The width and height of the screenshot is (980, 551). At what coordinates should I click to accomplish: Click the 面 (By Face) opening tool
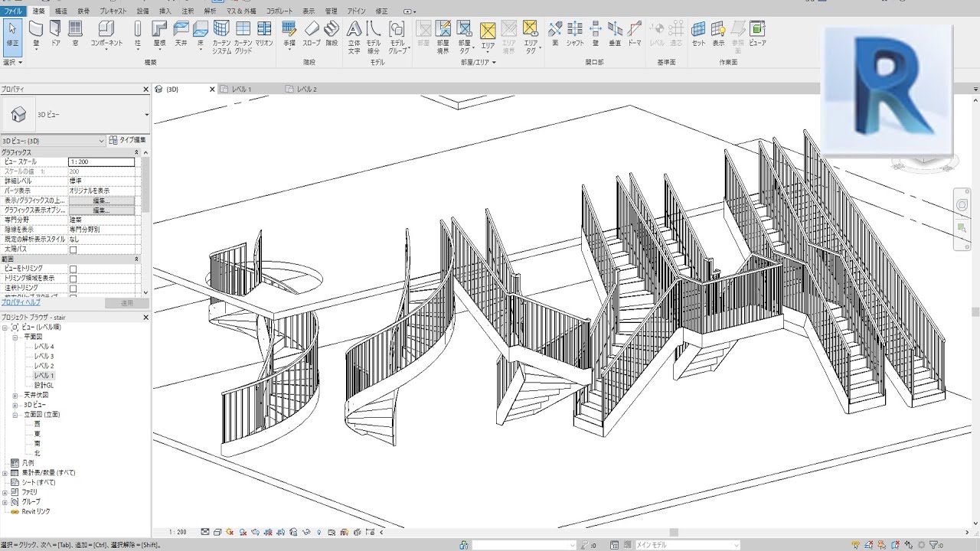pyautogui.click(x=555, y=34)
